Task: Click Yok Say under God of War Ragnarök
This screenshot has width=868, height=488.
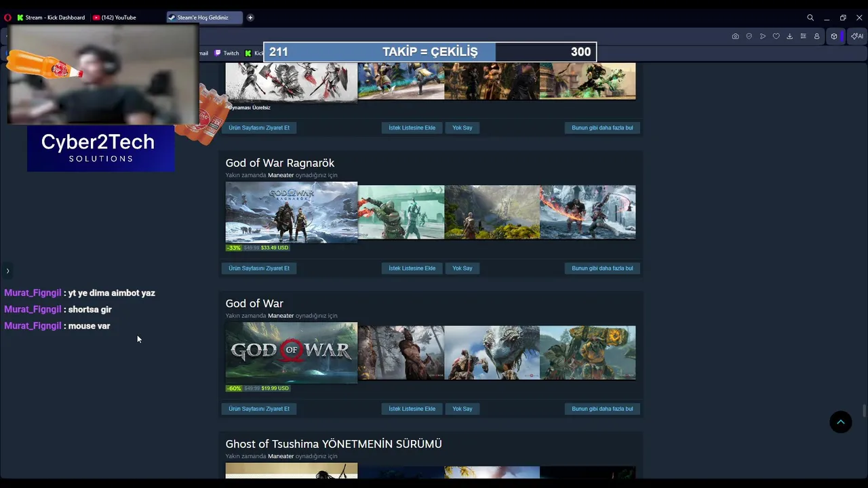Action: pos(462,268)
